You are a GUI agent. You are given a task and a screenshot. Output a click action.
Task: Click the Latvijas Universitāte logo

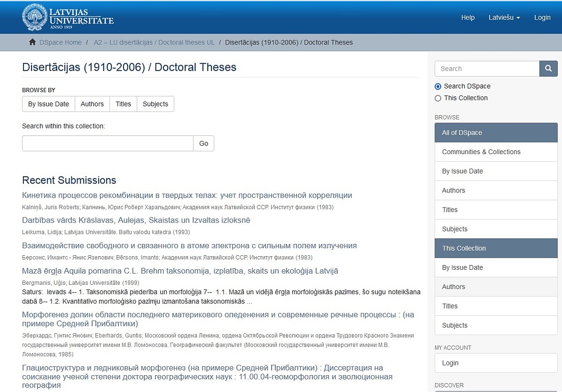(x=68, y=17)
